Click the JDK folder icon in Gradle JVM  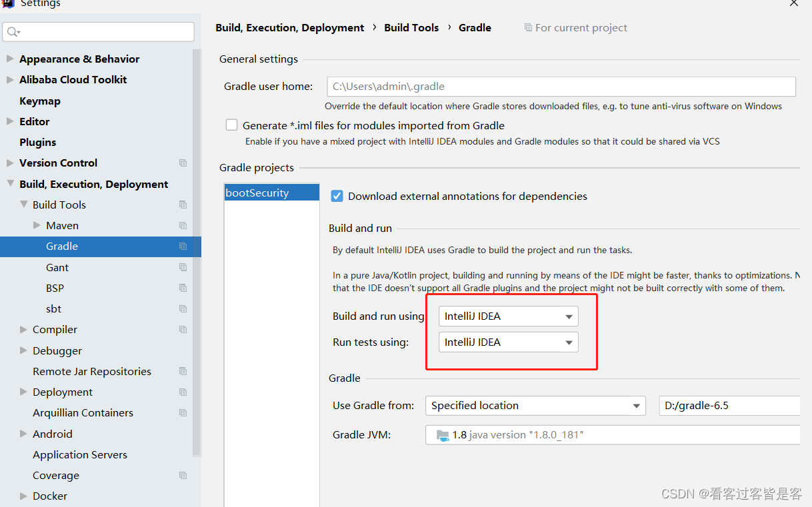point(443,435)
